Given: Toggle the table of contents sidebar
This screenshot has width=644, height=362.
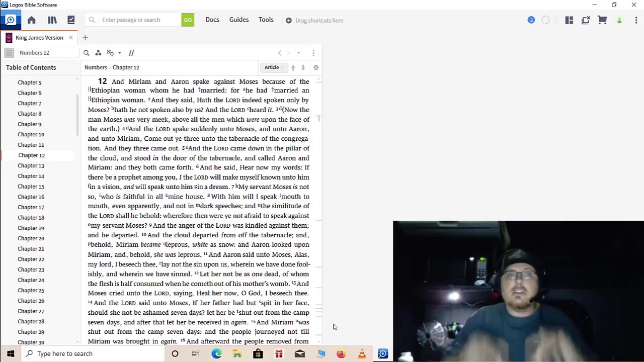Looking at the screenshot, I should click(9, 53).
